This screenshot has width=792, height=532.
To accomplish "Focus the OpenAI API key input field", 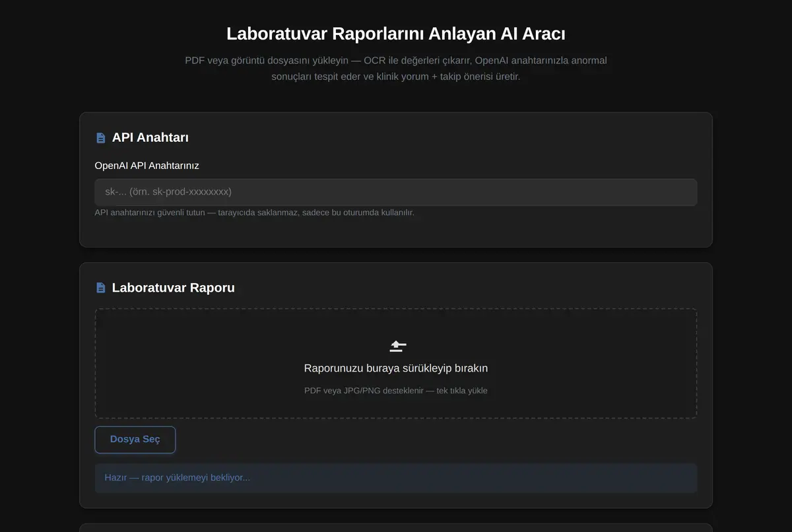I will click(396, 192).
